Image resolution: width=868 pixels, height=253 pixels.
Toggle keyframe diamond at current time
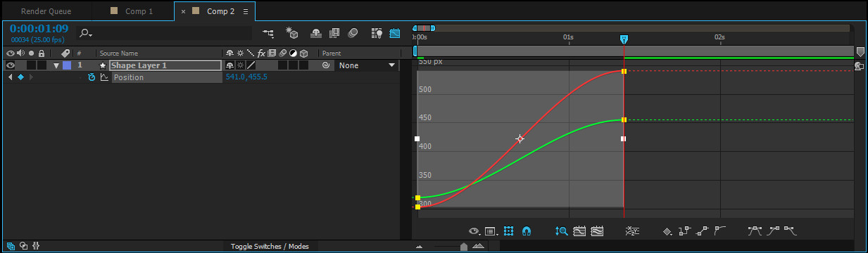(20, 77)
